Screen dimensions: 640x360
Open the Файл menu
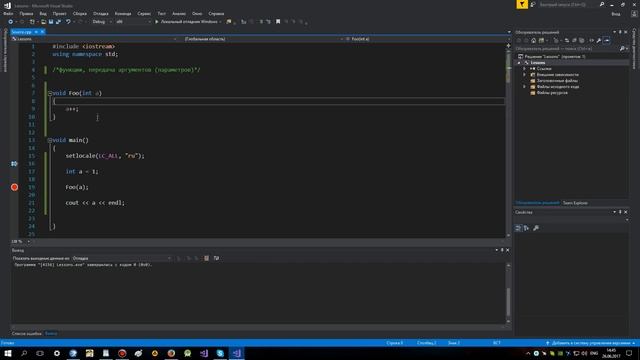tap(8, 13)
